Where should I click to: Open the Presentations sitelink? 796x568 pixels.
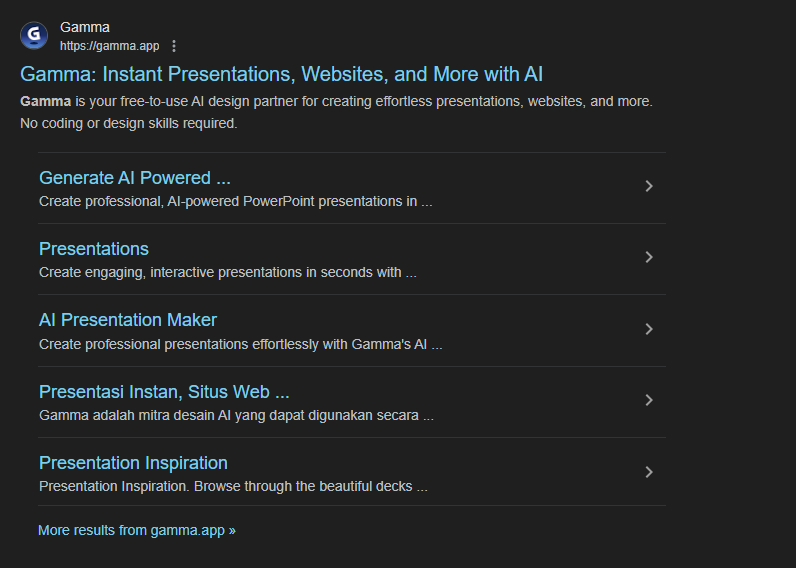(94, 249)
